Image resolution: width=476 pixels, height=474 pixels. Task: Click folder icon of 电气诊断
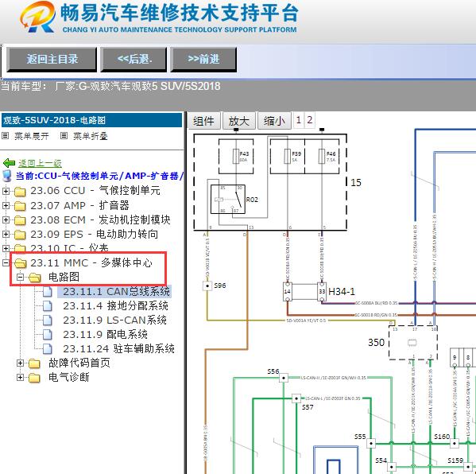pos(34,378)
